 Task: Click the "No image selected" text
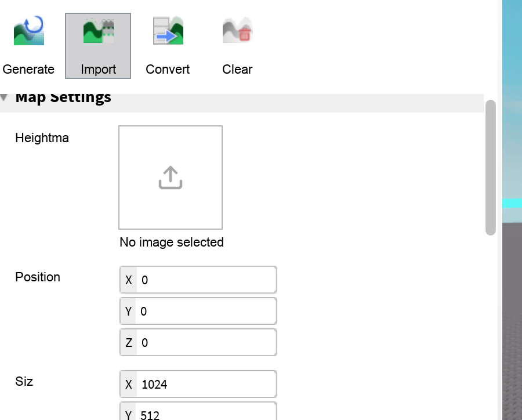pos(171,242)
